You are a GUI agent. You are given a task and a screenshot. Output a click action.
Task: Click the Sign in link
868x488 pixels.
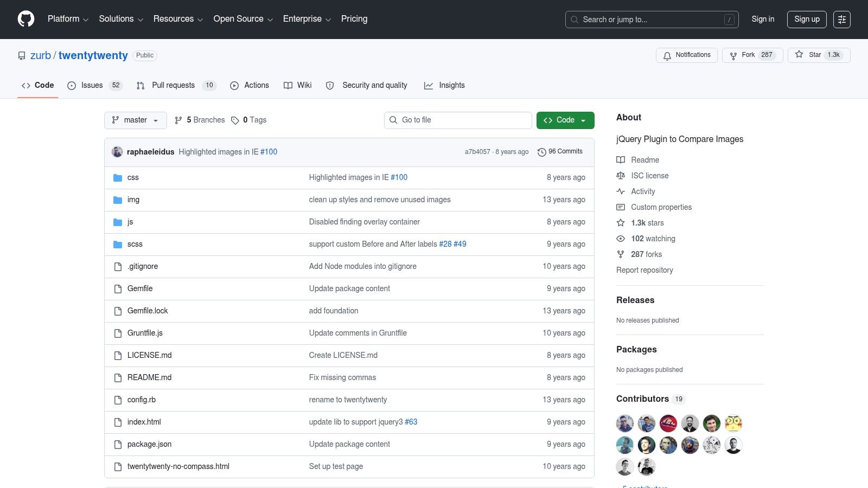pos(763,20)
